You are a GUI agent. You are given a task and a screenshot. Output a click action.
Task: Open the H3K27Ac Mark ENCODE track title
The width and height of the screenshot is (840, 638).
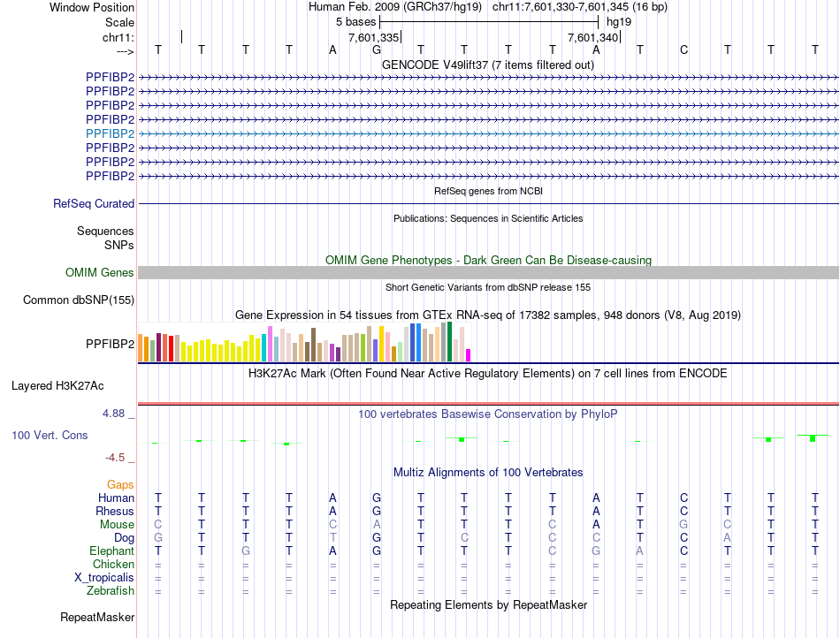(x=488, y=374)
